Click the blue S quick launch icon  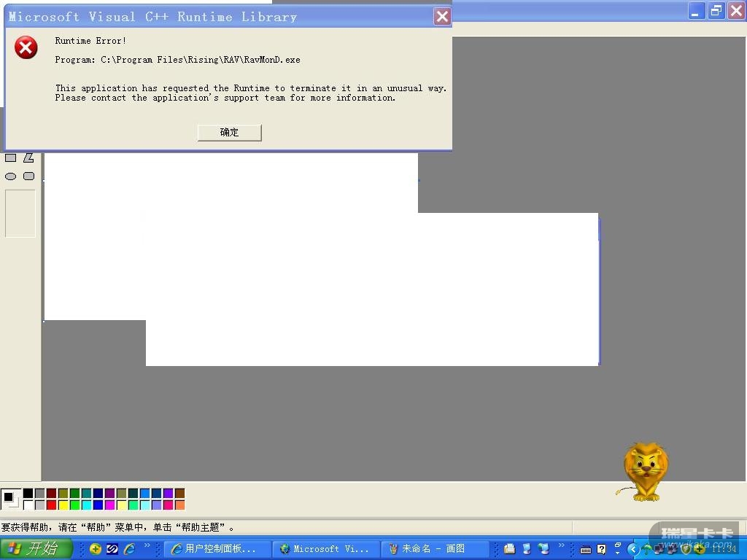click(x=112, y=549)
